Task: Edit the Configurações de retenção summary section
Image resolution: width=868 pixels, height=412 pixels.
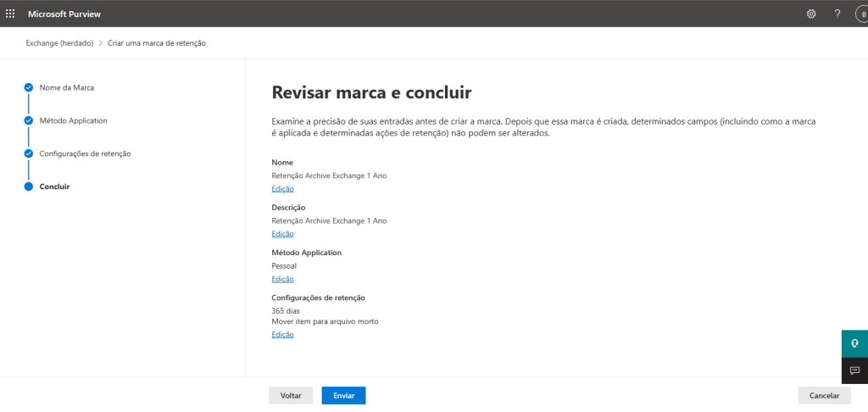Action: point(282,335)
